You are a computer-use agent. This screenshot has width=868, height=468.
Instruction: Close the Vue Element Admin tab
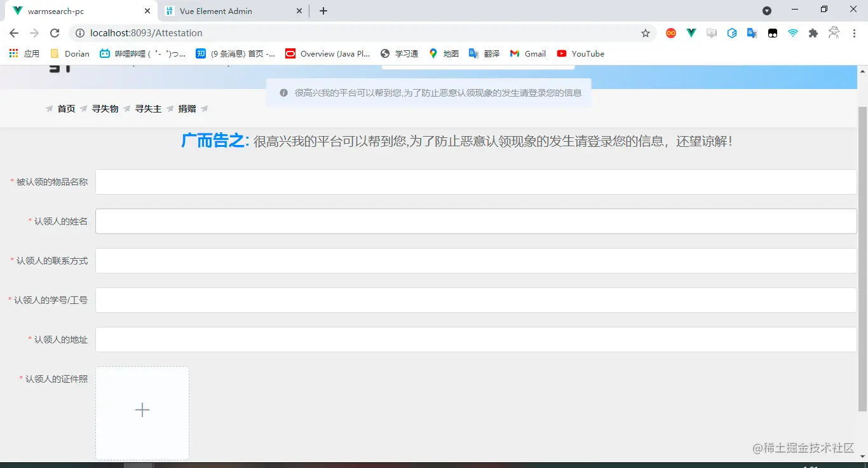[x=300, y=11]
